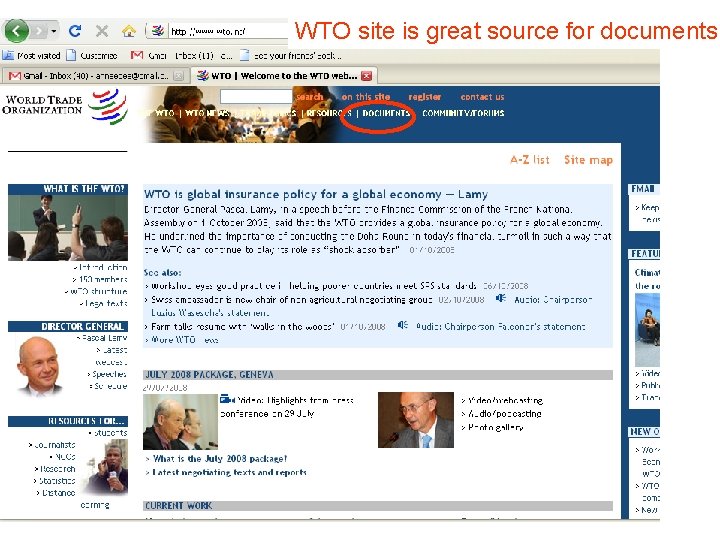The width and height of the screenshot is (720, 540).
Task: Select the WTO Welcome tab
Action: coord(283,76)
